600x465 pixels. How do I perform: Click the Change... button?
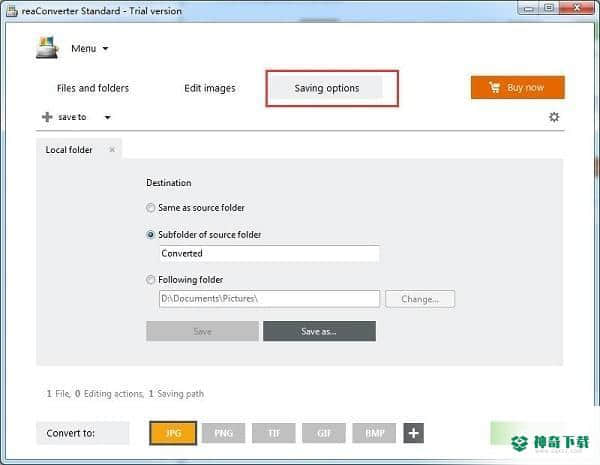coord(420,299)
